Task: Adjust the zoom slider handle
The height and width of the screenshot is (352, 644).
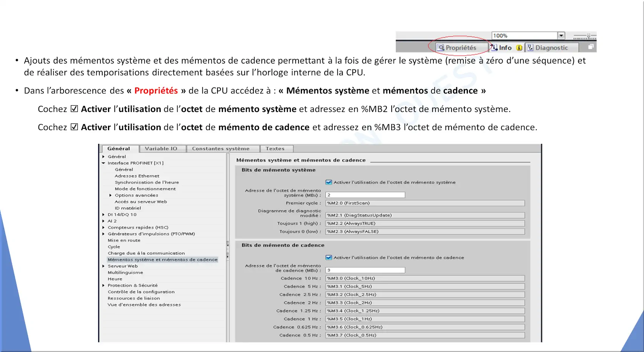Action: click(588, 36)
